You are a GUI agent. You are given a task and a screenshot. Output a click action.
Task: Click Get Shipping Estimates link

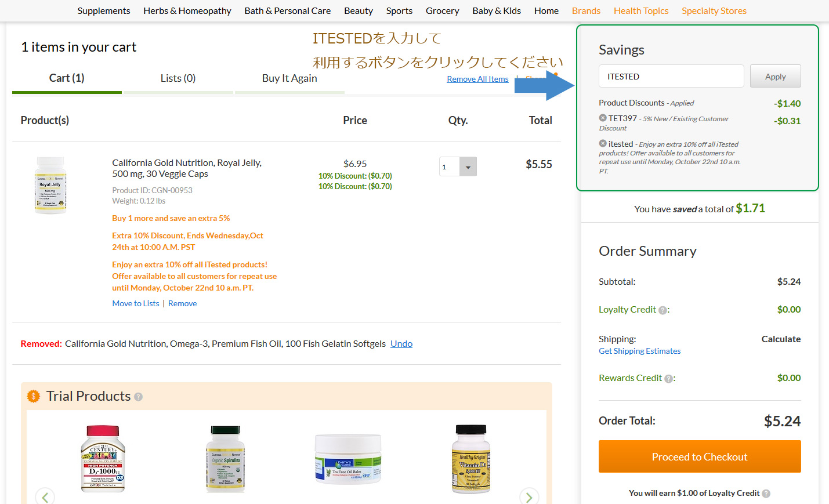coord(639,351)
